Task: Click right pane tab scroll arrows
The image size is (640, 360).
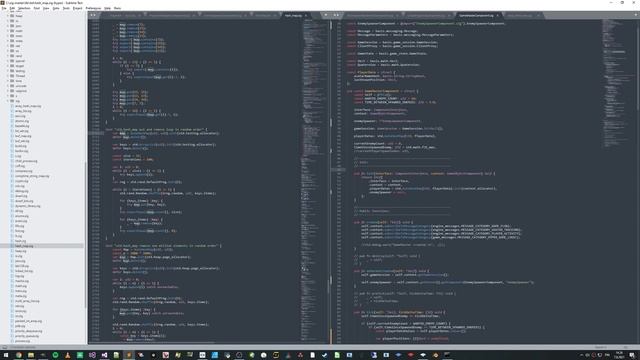Action: point(336,15)
